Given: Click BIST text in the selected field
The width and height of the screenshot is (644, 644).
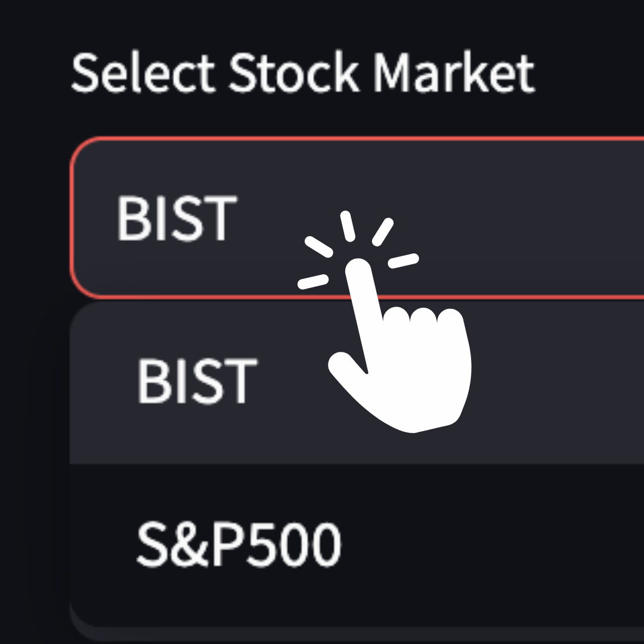Looking at the screenshot, I should coord(177,218).
